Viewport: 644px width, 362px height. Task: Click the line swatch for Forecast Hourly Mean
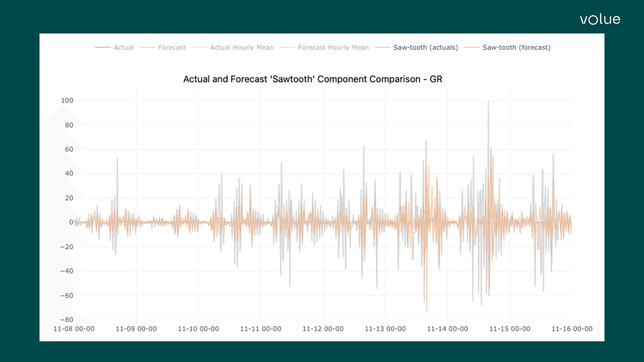(288, 47)
